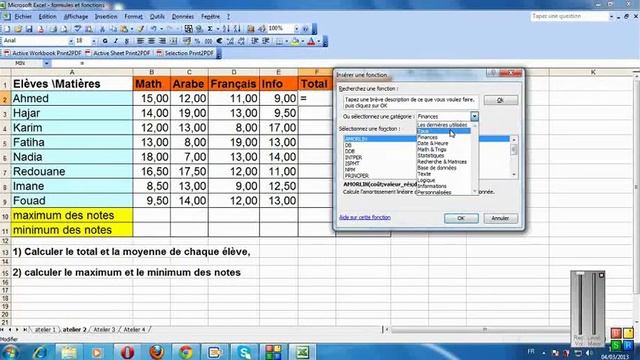Click Selection Print2PDF button

(185, 53)
